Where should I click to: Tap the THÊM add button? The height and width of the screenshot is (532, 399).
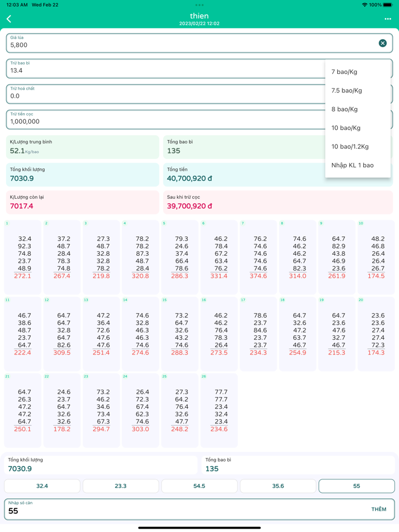pyautogui.click(x=379, y=509)
